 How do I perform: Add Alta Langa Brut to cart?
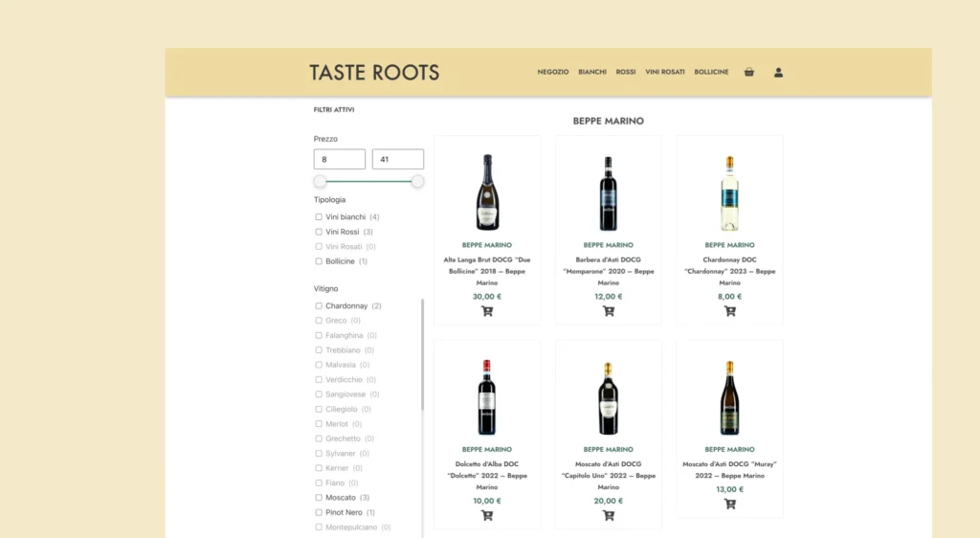click(x=486, y=311)
